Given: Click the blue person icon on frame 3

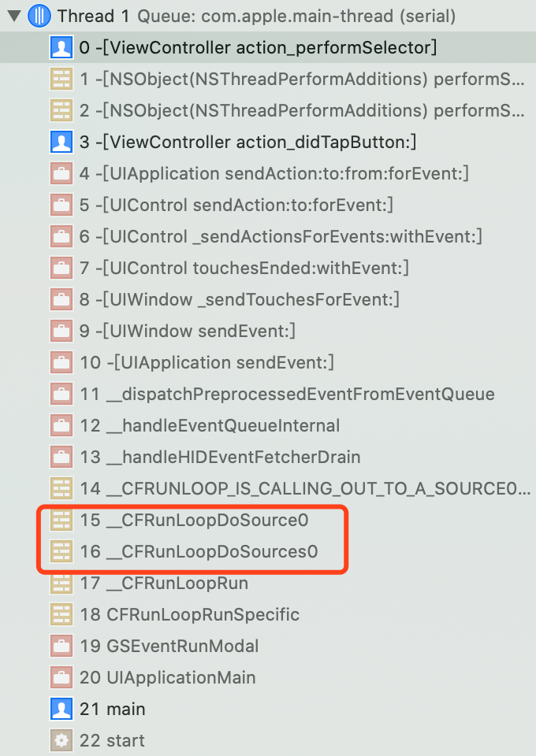Looking at the screenshot, I should (x=61, y=142).
